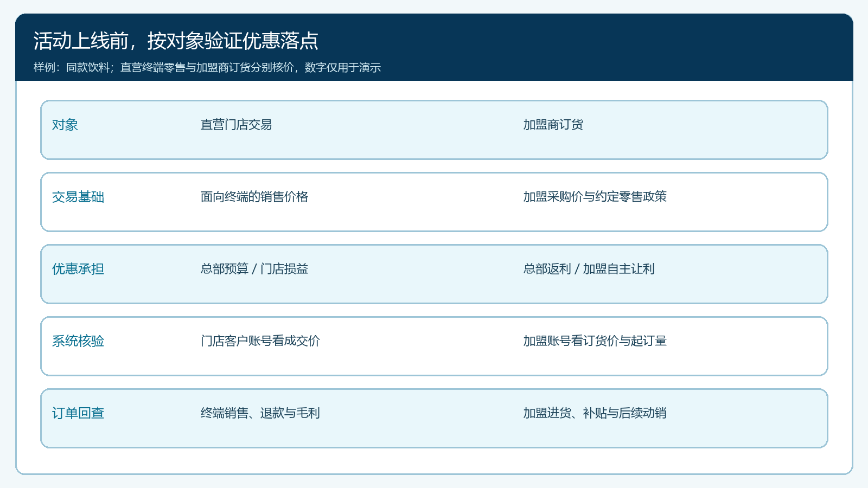Click the cell 加盟采购价与约定零售政策
Viewport: 868px width, 488px height.
[x=595, y=197]
